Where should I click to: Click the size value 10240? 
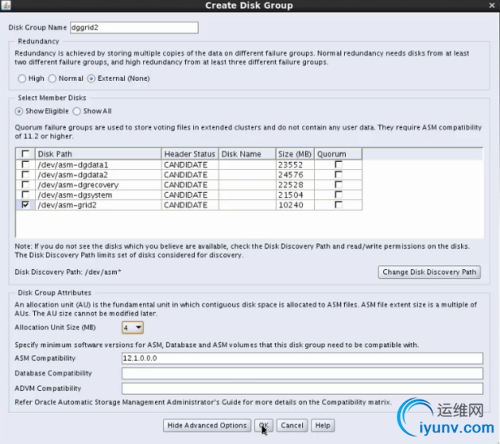click(x=291, y=205)
